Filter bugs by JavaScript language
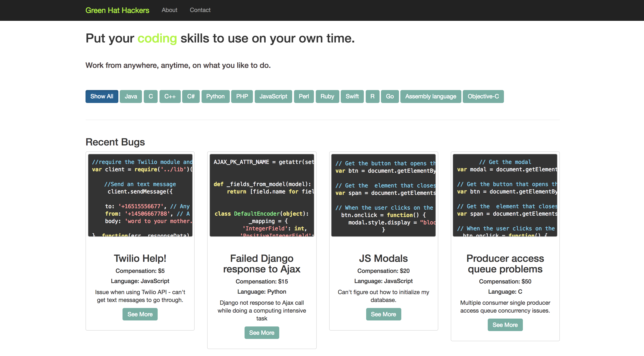644x356 pixels. [273, 96]
